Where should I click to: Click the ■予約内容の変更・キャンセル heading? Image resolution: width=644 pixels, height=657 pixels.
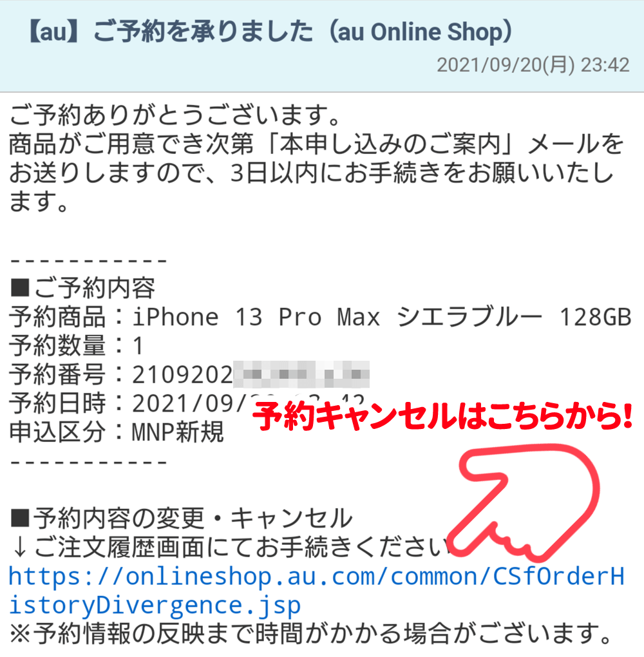pos(182,519)
